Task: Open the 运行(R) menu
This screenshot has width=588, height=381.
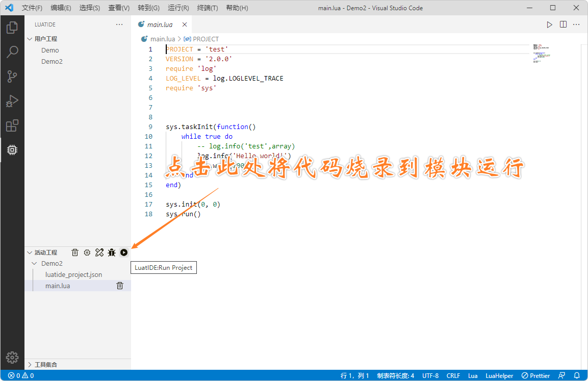Action: point(178,8)
